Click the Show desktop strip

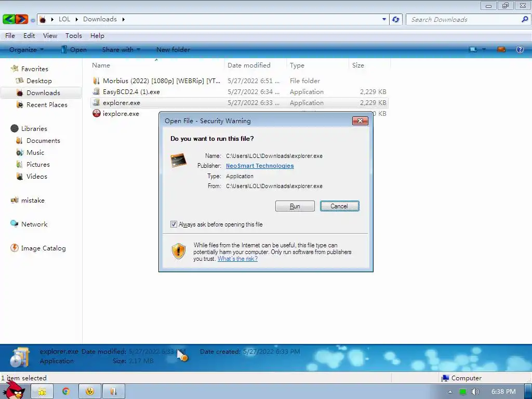pos(528,392)
